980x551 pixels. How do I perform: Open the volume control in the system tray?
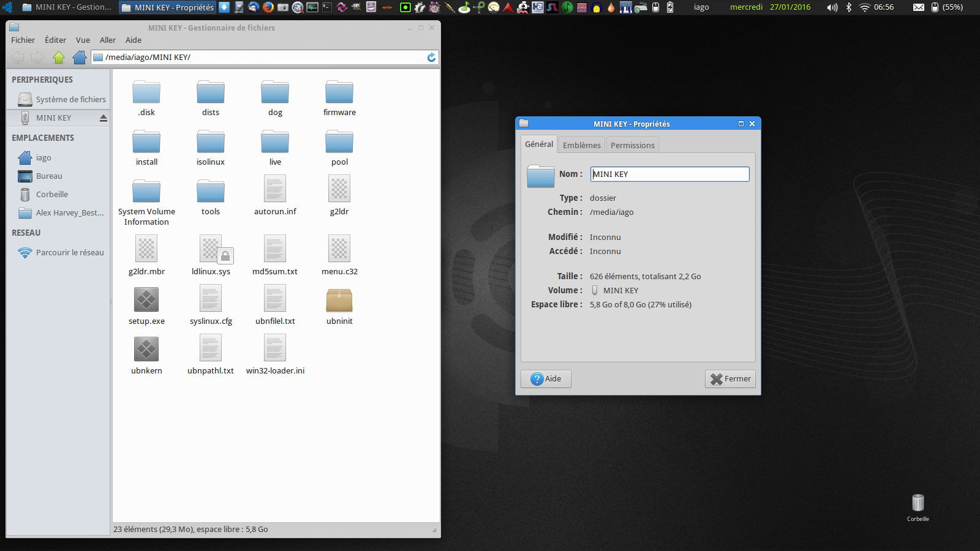click(x=832, y=7)
